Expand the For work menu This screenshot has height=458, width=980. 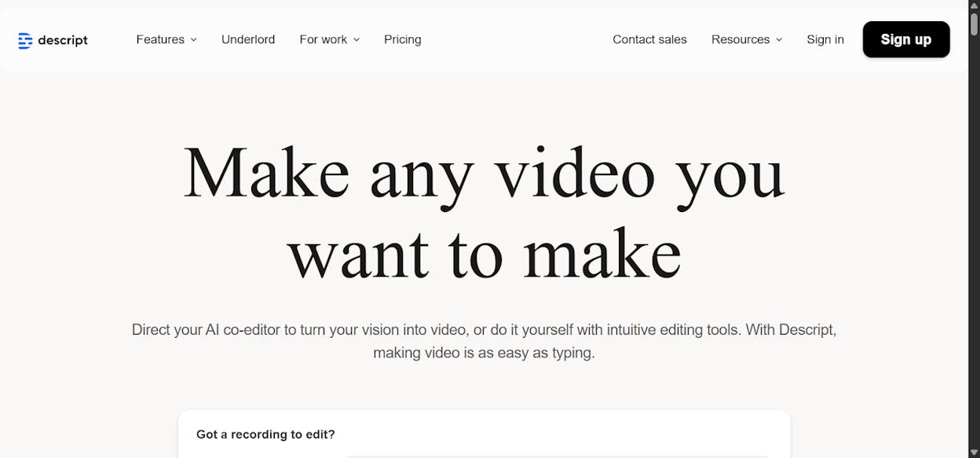pyautogui.click(x=330, y=39)
